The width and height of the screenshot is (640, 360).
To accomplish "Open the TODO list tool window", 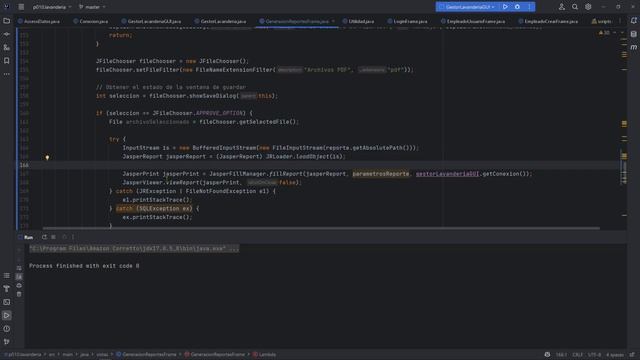I will coord(7,276).
